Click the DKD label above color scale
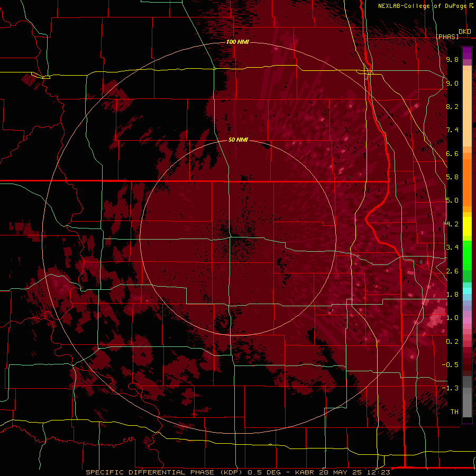Image resolution: width=476 pixels, height=476 pixels. [x=465, y=32]
